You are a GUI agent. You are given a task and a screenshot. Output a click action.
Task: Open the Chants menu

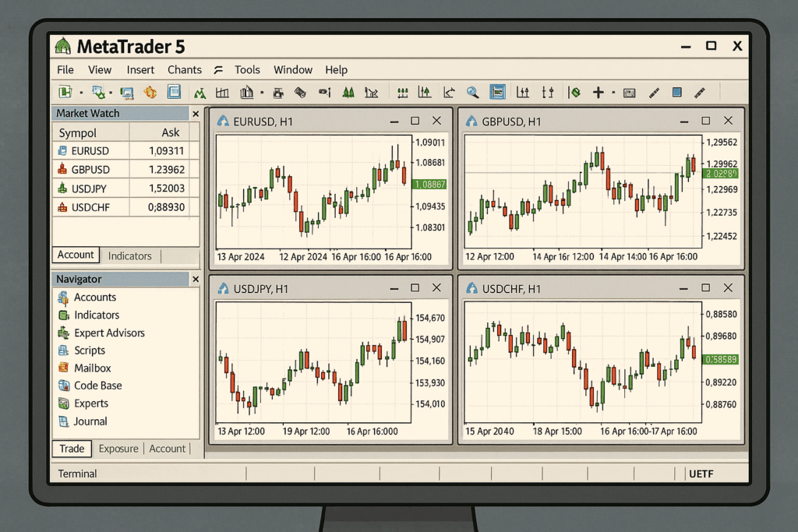coord(185,69)
